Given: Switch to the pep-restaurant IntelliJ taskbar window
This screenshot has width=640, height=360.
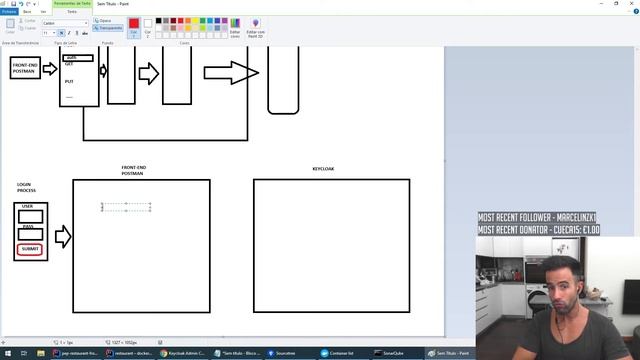Looking at the screenshot, I should [x=76, y=353].
